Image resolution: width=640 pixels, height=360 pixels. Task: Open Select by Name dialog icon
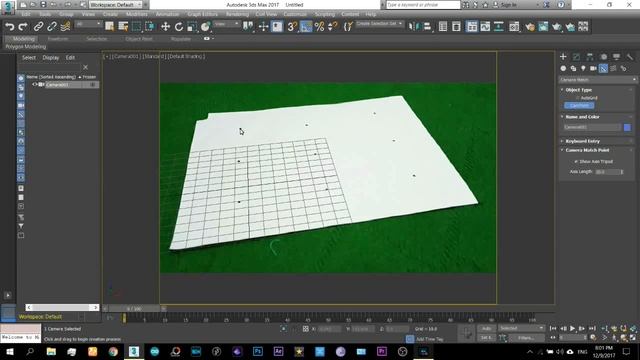point(123,27)
